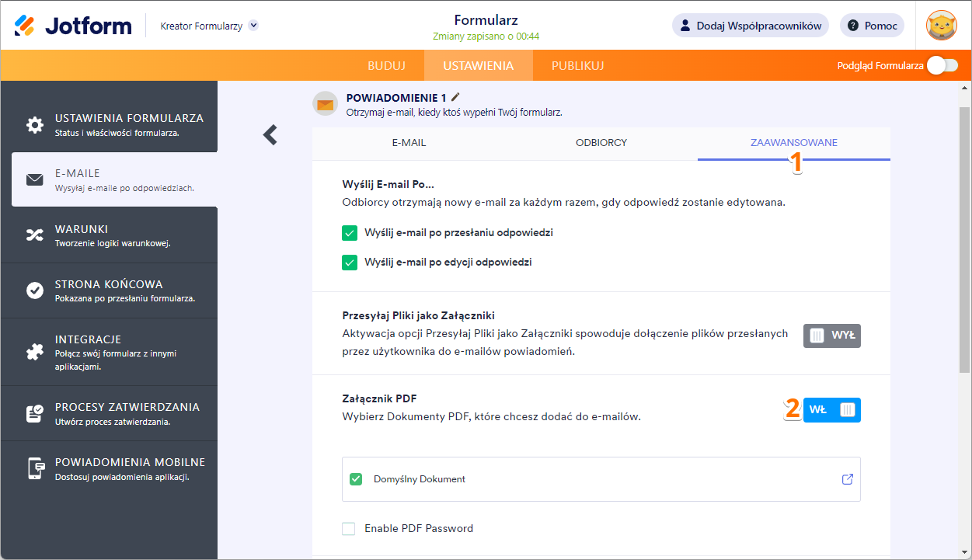Open the user avatar profile menu
The width and height of the screenshot is (972, 560).
(941, 26)
